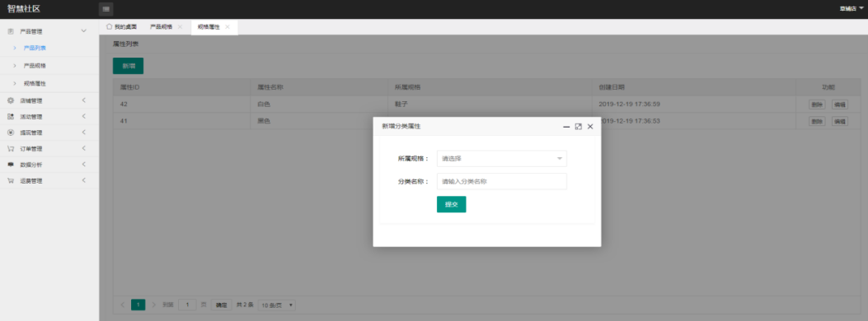Open the 10条/页 page size dropdown

click(277, 305)
